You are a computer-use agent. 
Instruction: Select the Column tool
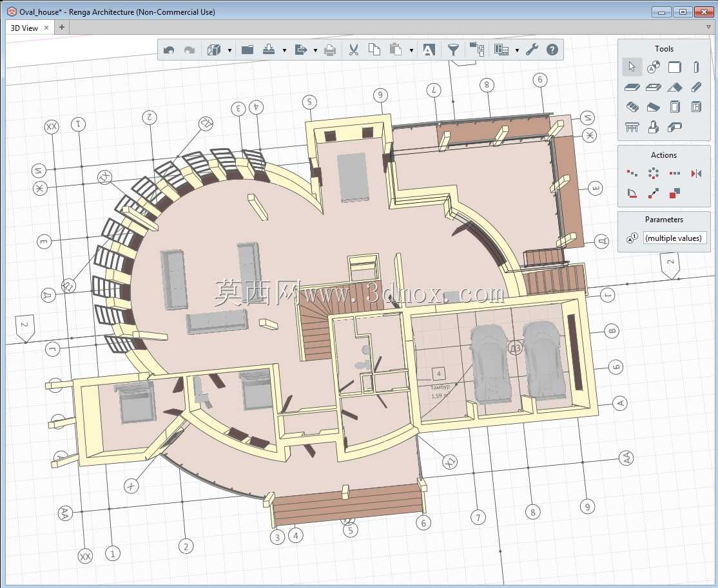696,67
